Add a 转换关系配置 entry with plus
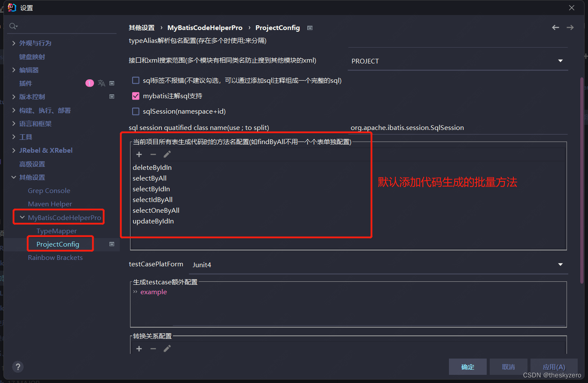Viewport: 588px width, 383px height. click(x=139, y=349)
